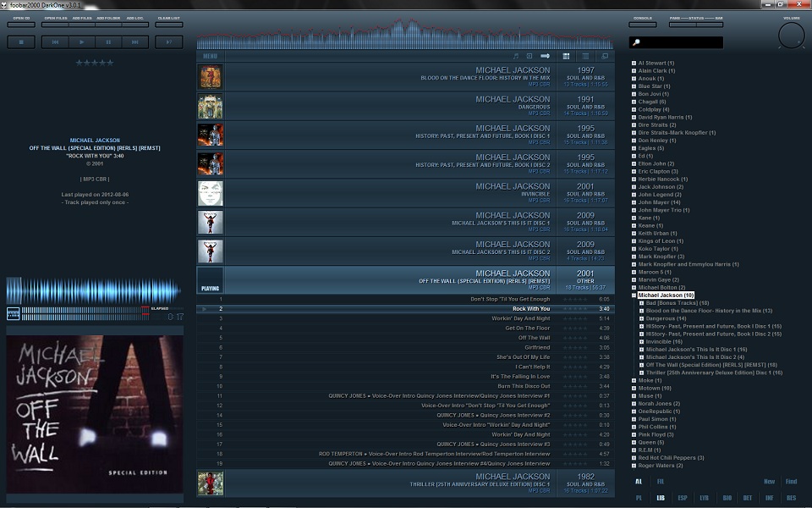Expand Al Stewart in library tree

634,63
